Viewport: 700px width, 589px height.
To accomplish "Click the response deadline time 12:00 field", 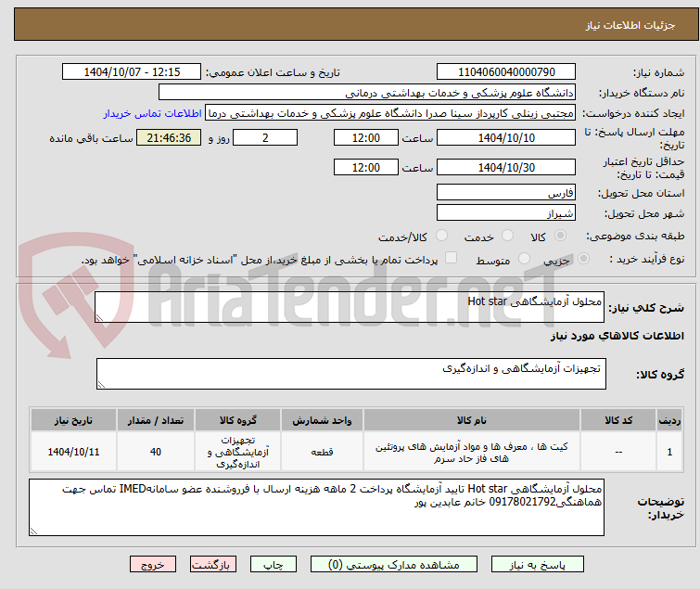I will 365,137.
